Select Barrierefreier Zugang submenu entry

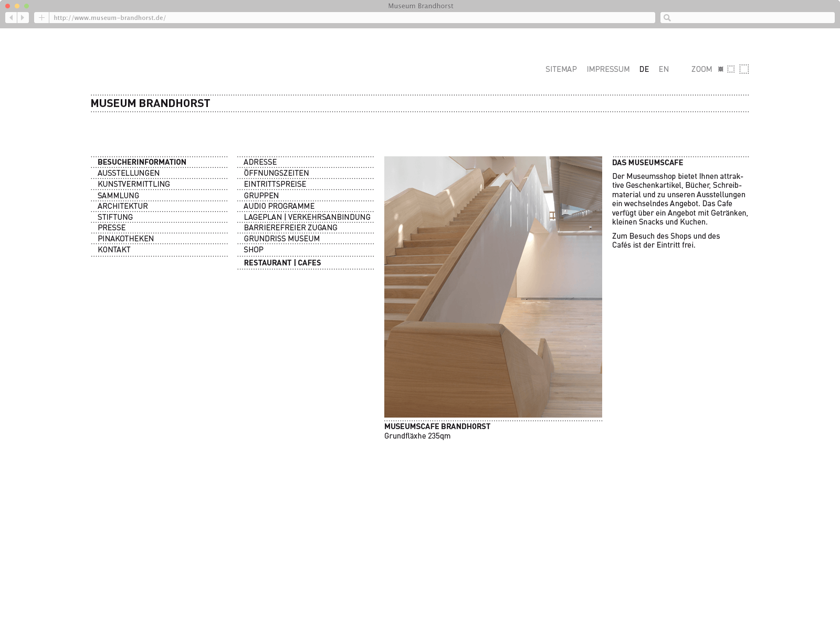290,228
